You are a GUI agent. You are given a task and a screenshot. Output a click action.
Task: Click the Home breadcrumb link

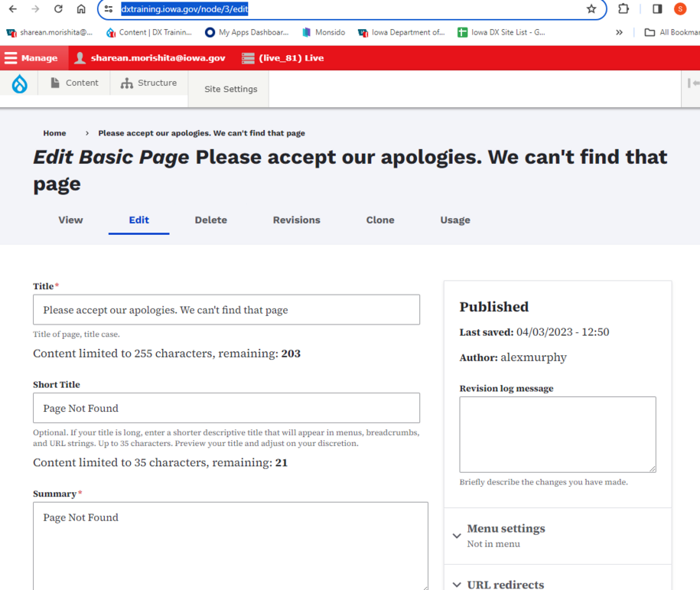click(x=54, y=133)
